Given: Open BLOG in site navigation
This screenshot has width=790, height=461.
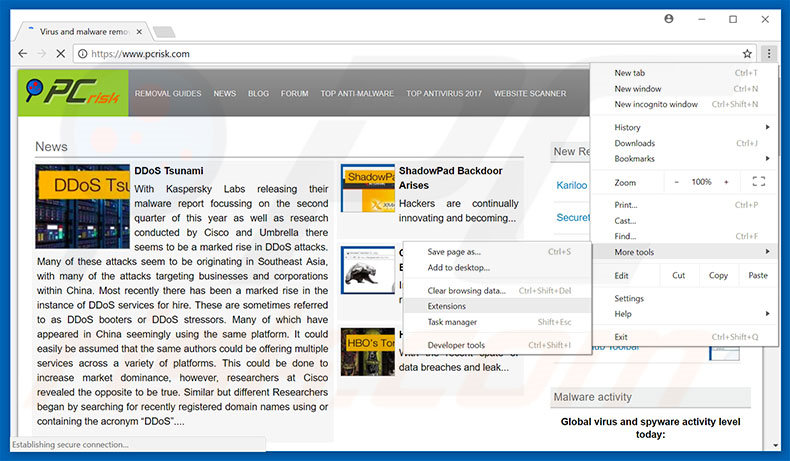Looking at the screenshot, I should click(x=258, y=94).
